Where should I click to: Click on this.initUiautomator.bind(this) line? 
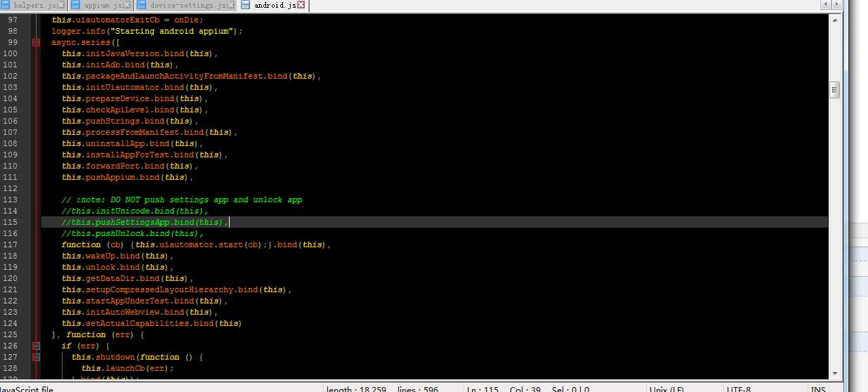click(140, 87)
